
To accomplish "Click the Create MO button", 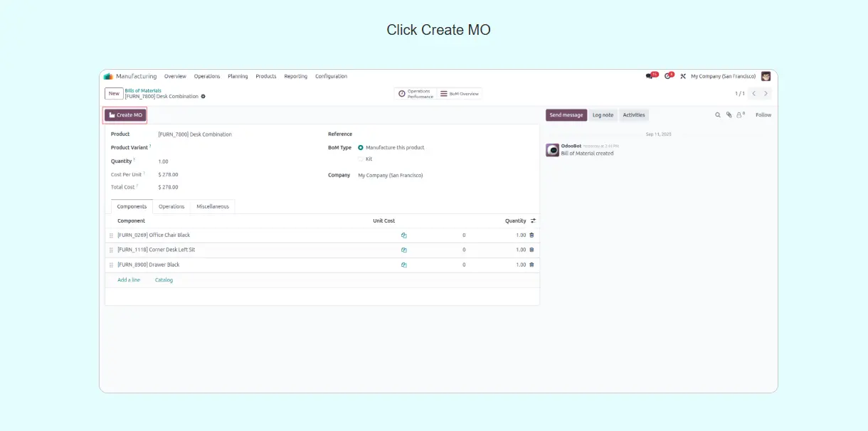I will (125, 115).
